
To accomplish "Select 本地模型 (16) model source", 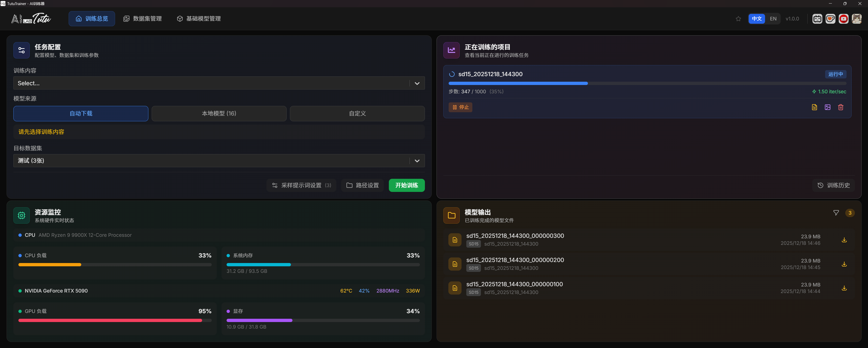I will (219, 113).
